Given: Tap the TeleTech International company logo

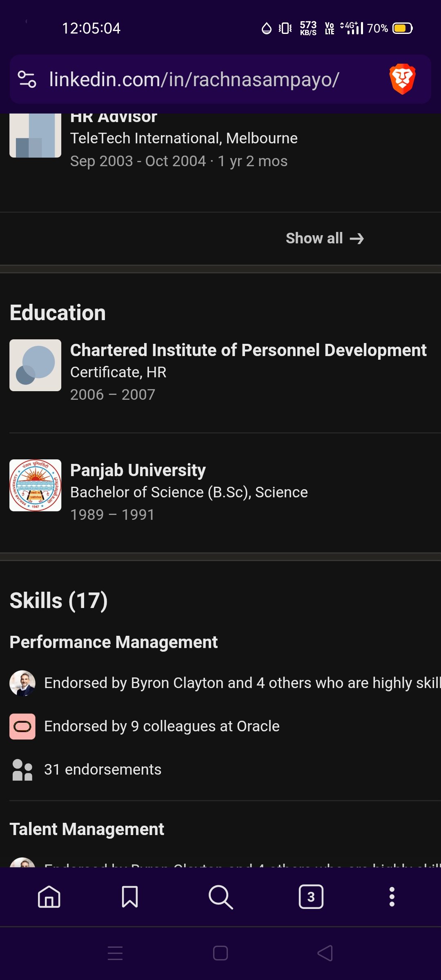Looking at the screenshot, I should 35,136.
